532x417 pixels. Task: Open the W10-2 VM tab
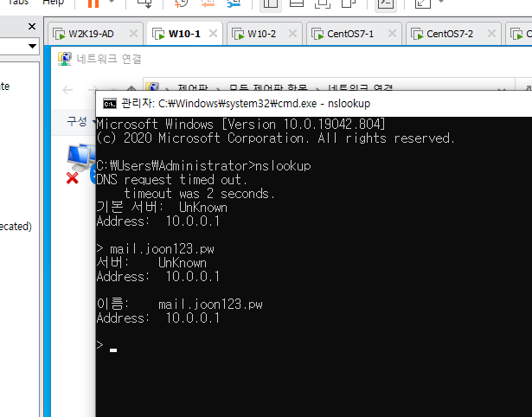(265, 34)
